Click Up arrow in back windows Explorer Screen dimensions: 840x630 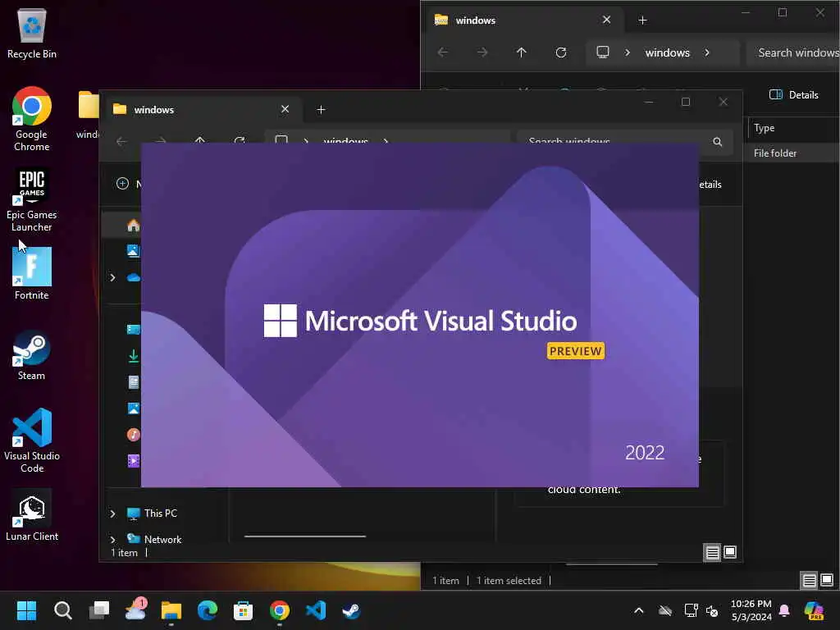click(521, 52)
